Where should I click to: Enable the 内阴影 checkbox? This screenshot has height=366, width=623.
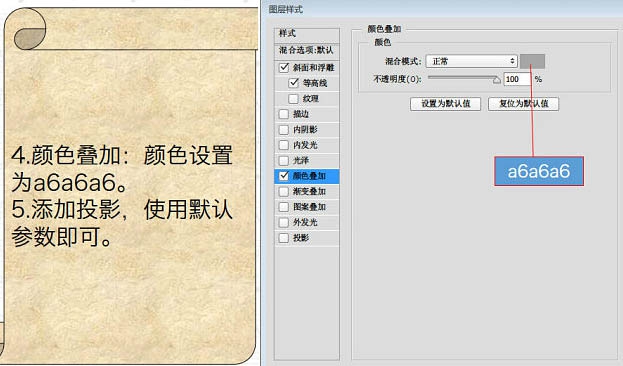284,130
